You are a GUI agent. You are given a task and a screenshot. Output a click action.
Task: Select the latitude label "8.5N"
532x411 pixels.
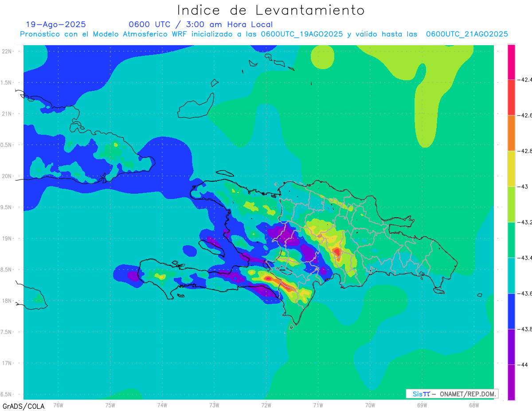(x=7, y=270)
